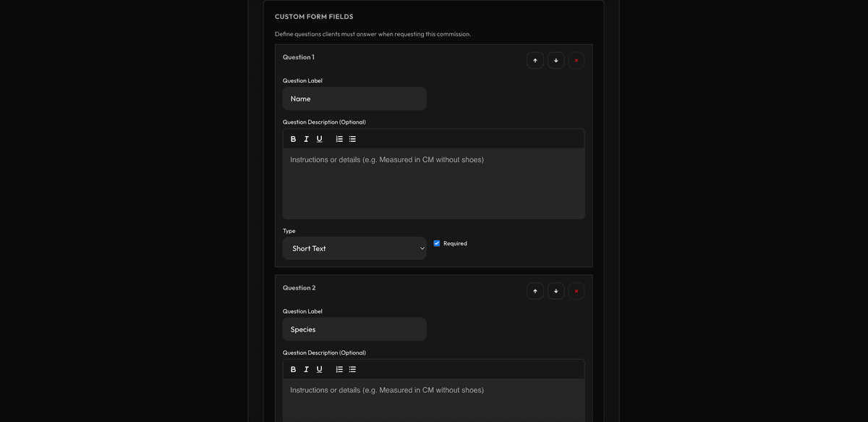Move Question 2 up using the arrow button
Screen dimensions: 868x422
(x=535, y=290)
